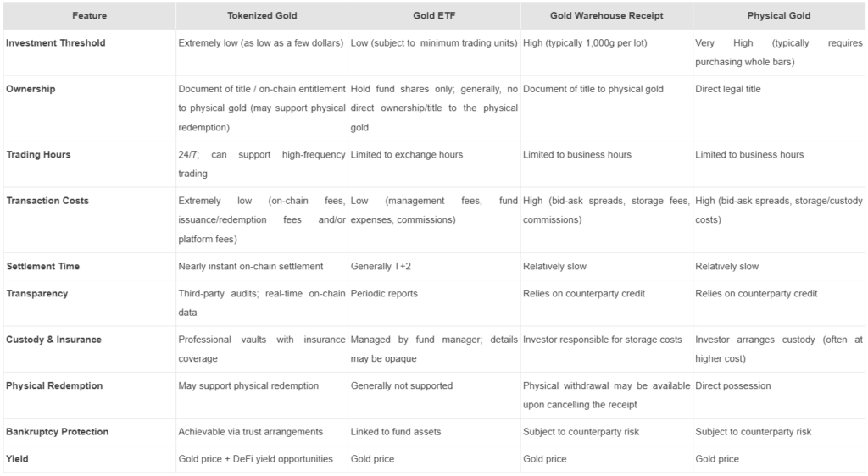The width and height of the screenshot is (868, 476).
Task: Click the Feature column header
Action: pyautogui.click(x=89, y=15)
